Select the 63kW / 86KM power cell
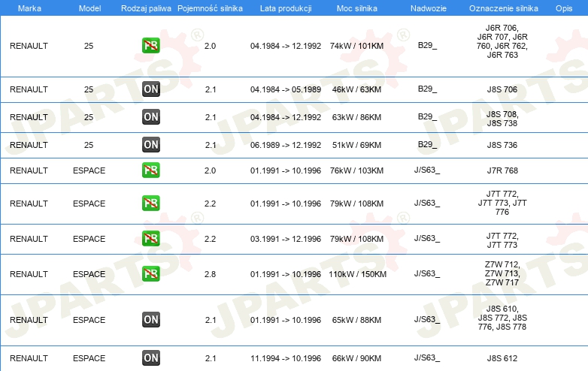The height and width of the screenshot is (371, 588). pyautogui.click(x=356, y=117)
